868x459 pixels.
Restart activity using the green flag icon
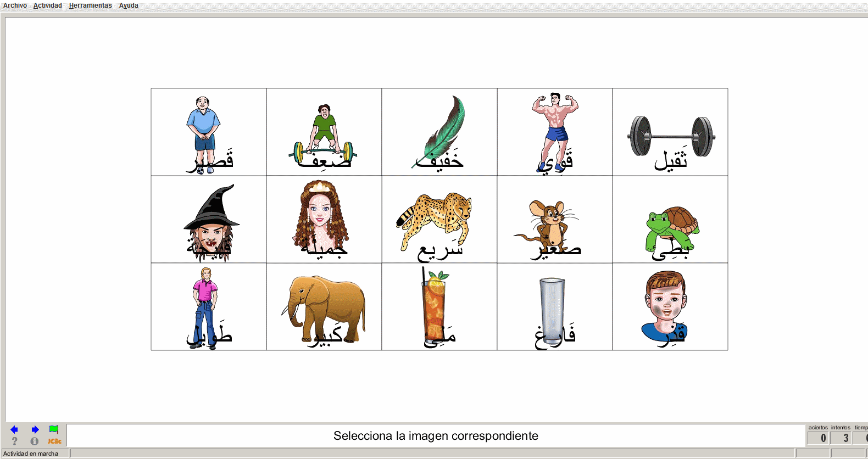pyautogui.click(x=54, y=429)
